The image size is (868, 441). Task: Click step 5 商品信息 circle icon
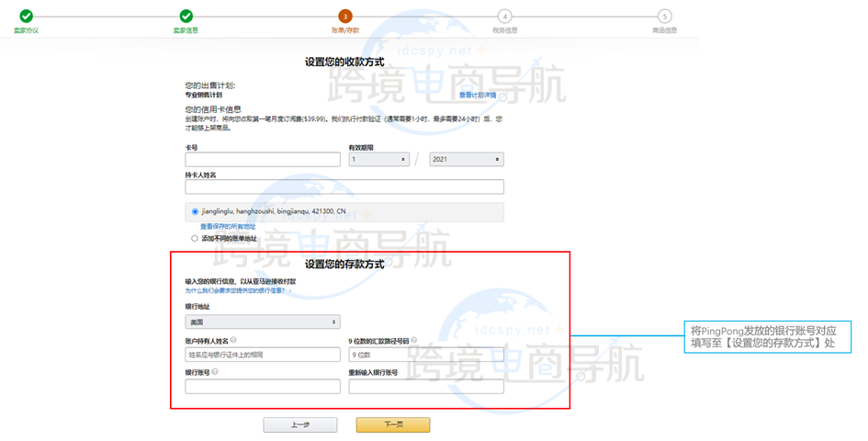tap(664, 16)
